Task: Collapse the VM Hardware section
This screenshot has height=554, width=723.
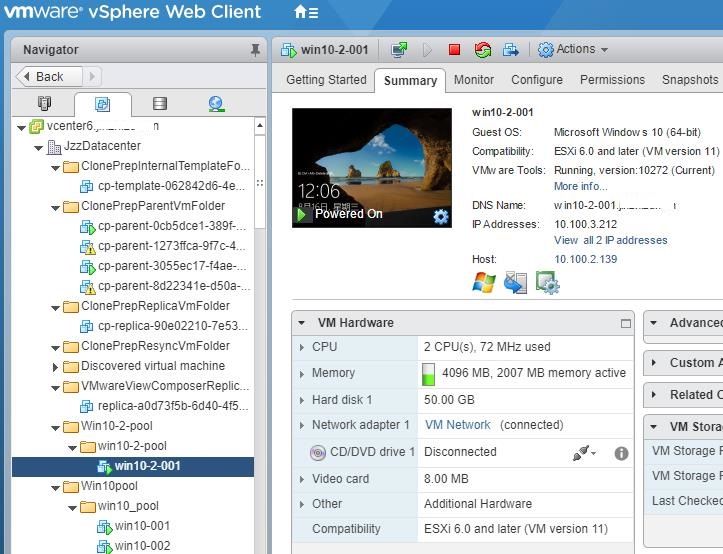Action: (302, 323)
